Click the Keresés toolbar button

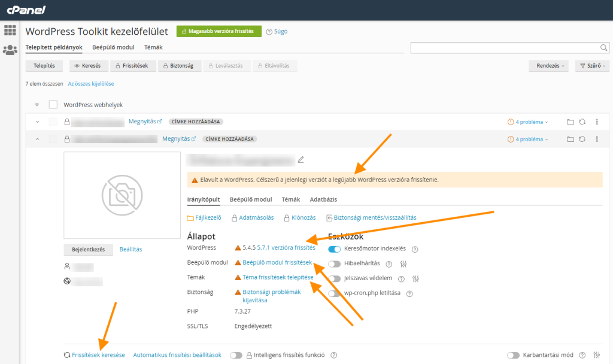[x=89, y=66]
